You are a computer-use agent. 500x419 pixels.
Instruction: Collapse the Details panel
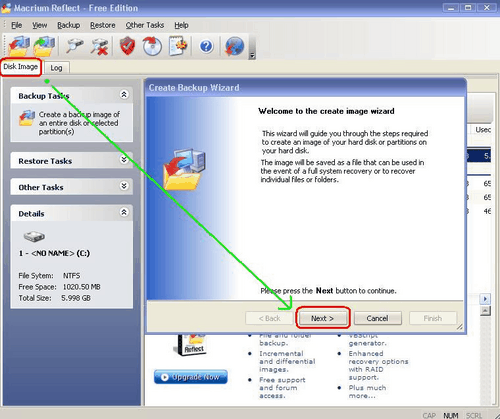(x=124, y=212)
